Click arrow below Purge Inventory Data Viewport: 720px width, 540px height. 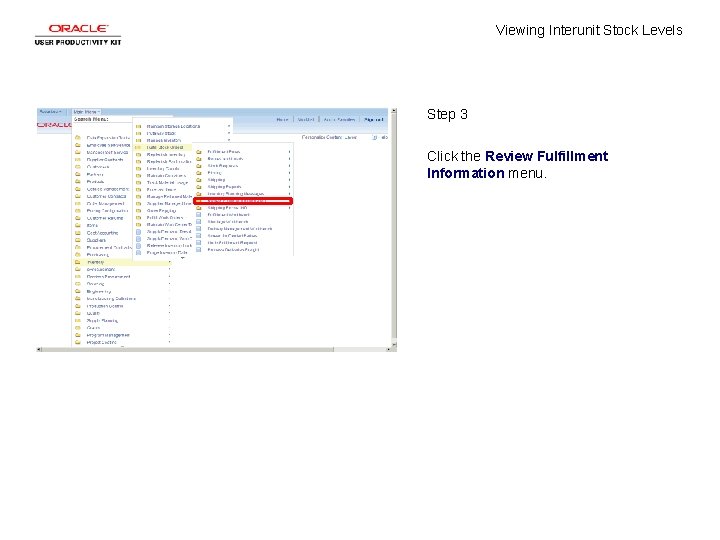(183, 258)
